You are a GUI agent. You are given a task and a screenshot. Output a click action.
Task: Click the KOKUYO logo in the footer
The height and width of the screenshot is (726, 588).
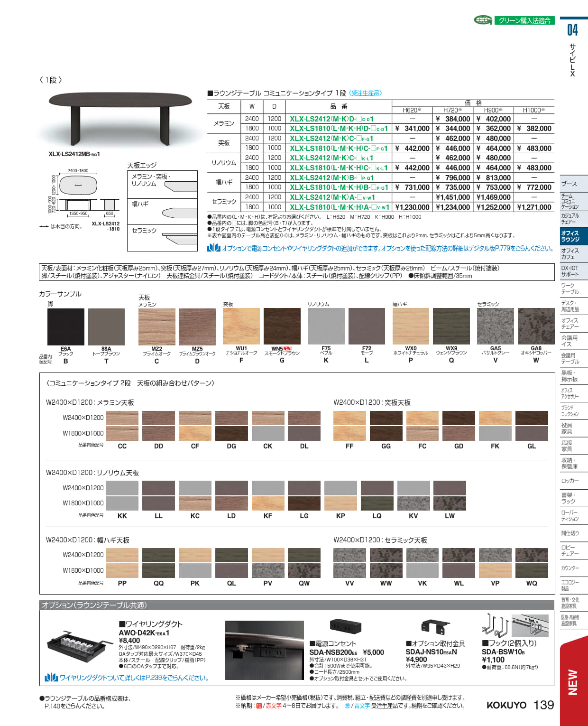[x=506, y=705]
